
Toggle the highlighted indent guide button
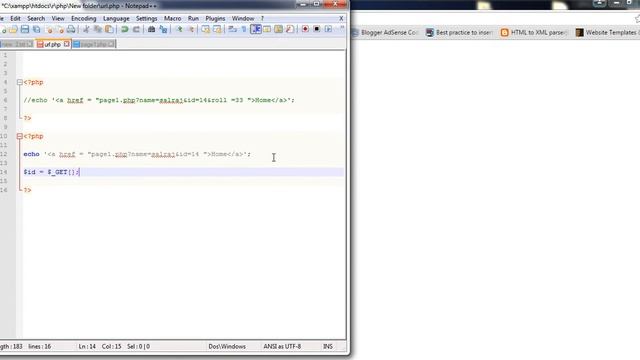(256, 29)
